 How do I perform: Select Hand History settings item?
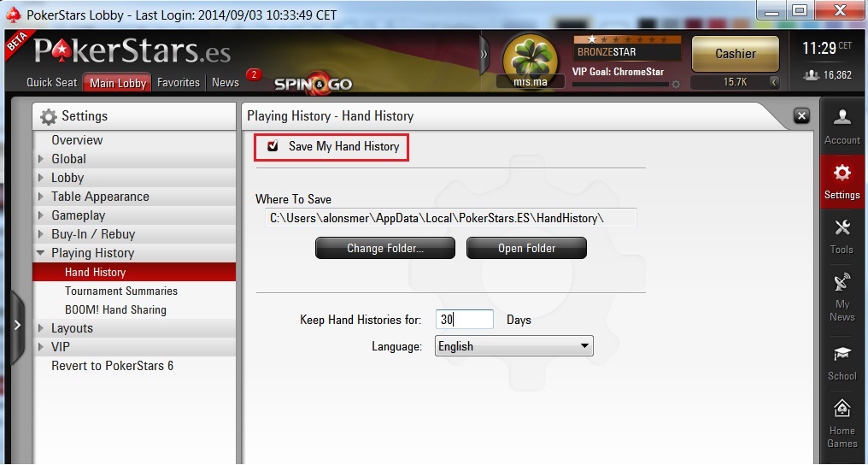(134, 272)
